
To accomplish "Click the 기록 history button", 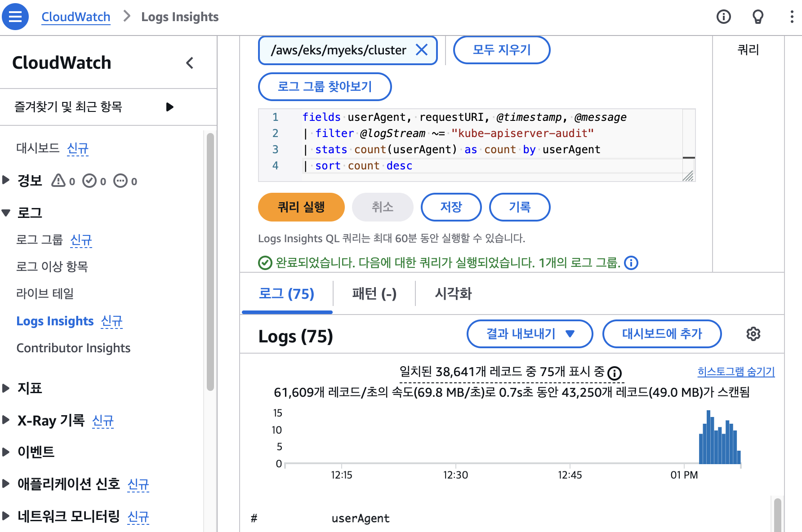I will point(520,207).
